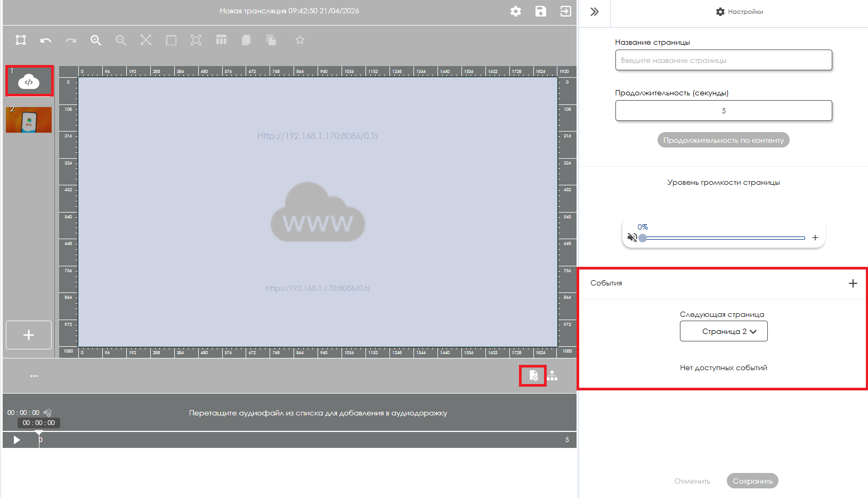Open page settings icon below canvas
This screenshot has height=498, width=868.
click(x=533, y=376)
